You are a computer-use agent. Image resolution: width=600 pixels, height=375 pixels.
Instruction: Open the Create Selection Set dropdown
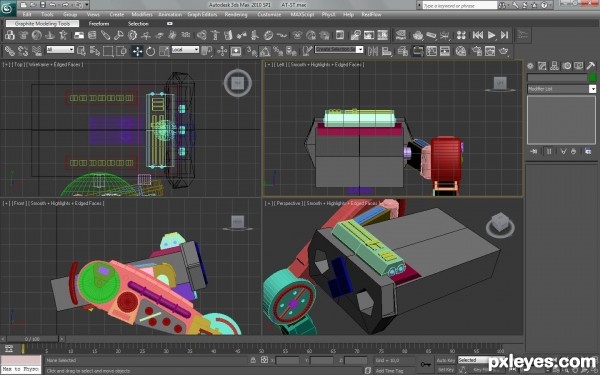[339, 49]
